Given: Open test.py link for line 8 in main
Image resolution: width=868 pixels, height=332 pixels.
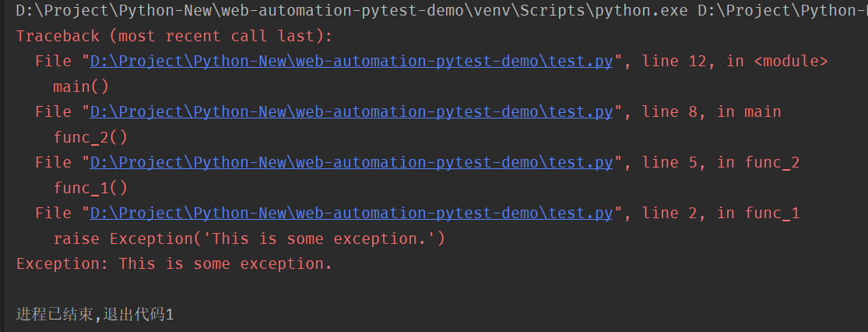Looking at the screenshot, I should pyautogui.click(x=352, y=112).
